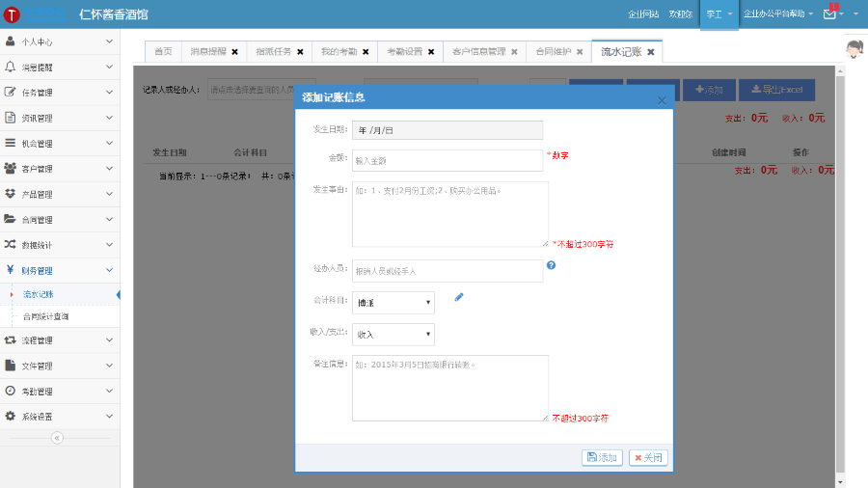Viewport: 868px width, 488px height.
Task: Open the 会计科目 dropdown
Action: 393,303
